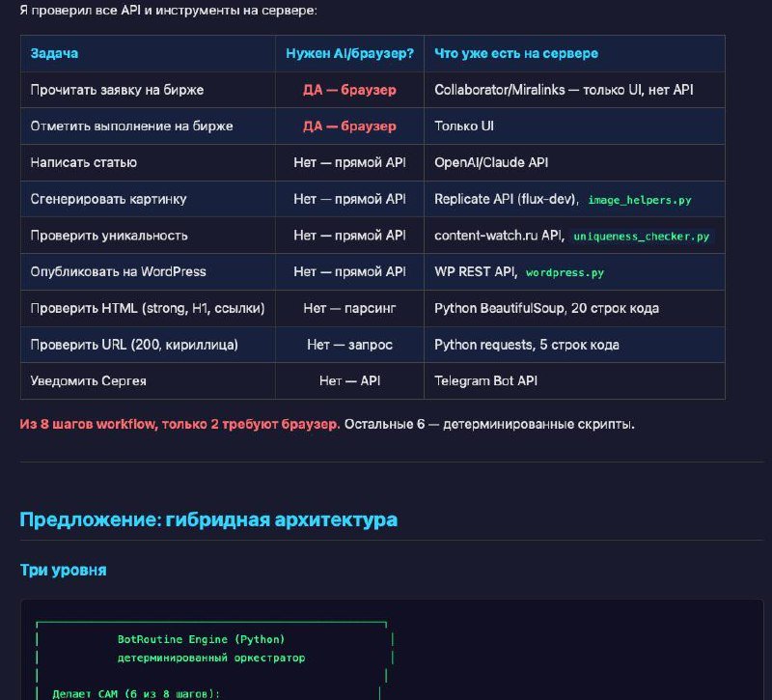Click 'ДА — браузер' in the 'Прочитать заявку' row
Screen dimensions: 772x700
click(x=349, y=90)
